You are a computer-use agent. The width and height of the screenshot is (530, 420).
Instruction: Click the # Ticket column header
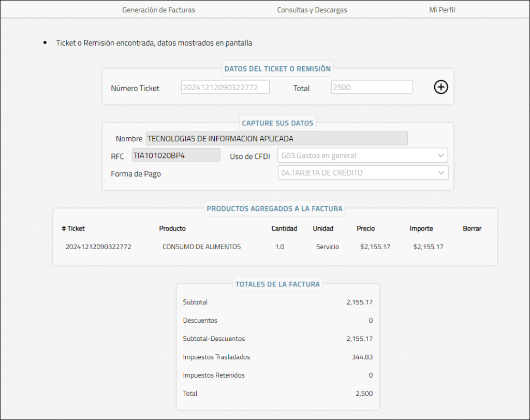[x=73, y=228]
